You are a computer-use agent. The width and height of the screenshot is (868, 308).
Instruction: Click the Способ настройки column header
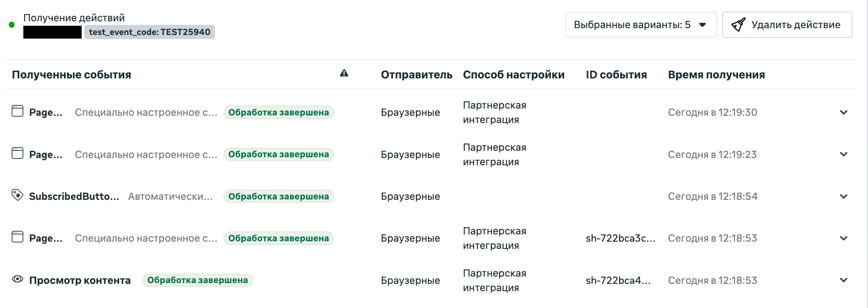click(x=514, y=75)
